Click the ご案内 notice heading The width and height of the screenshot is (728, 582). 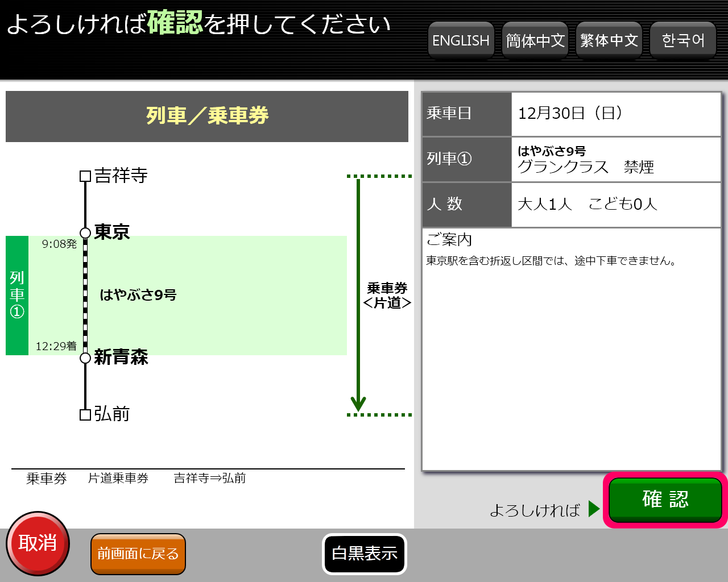coord(449,239)
